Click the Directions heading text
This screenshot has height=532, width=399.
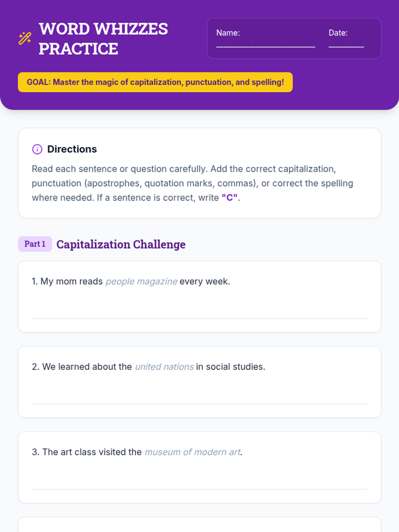[x=72, y=149]
